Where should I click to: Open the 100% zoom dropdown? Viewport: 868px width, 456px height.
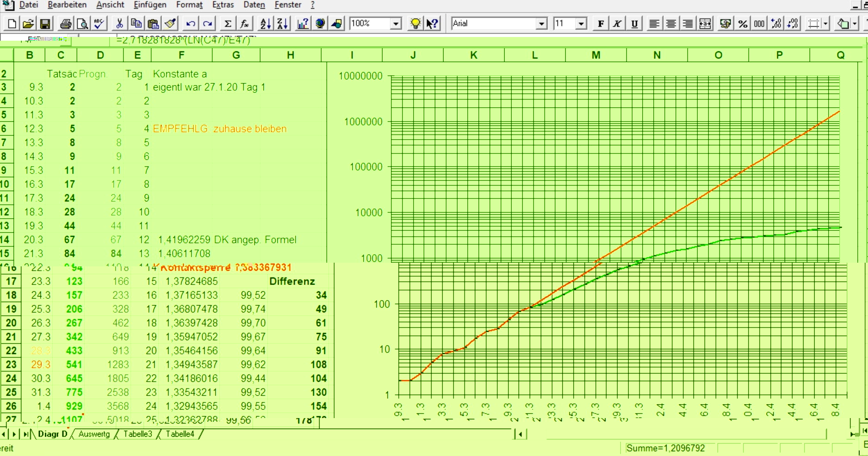pyautogui.click(x=396, y=24)
